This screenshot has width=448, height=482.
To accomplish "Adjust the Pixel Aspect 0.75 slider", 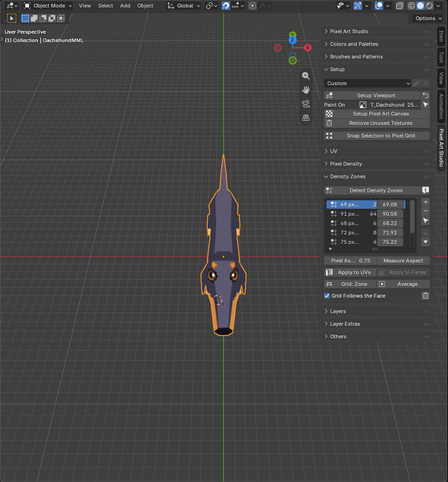I will (x=350, y=261).
